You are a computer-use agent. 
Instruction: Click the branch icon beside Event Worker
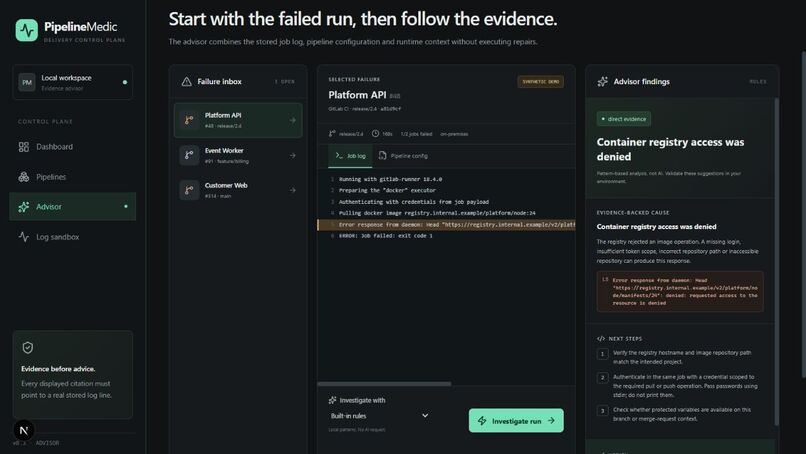tap(189, 155)
